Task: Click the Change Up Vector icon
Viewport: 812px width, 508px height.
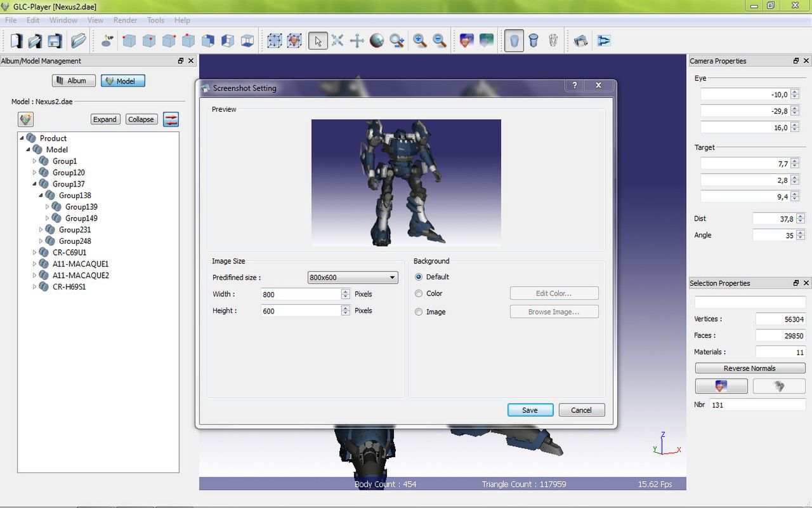Action: [107, 41]
